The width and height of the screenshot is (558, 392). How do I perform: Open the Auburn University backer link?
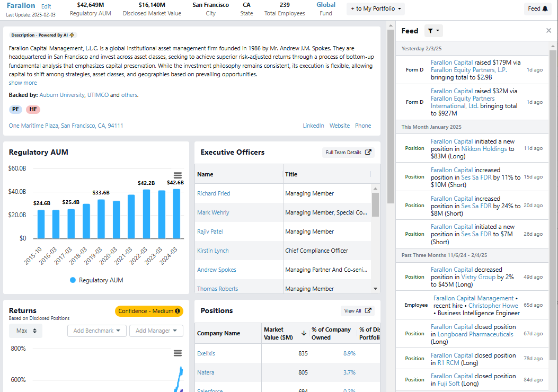click(x=62, y=95)
